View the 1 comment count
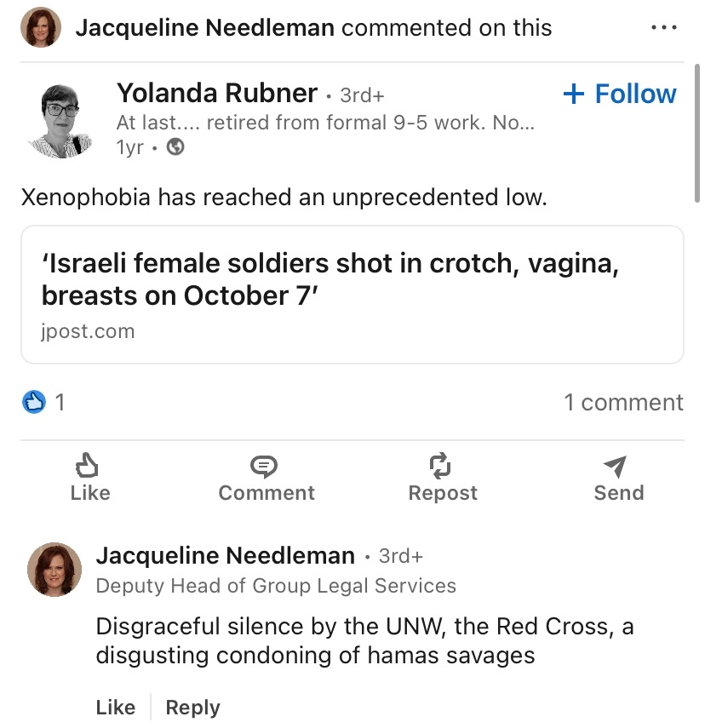The image size is (705, 728). (623, 402)
